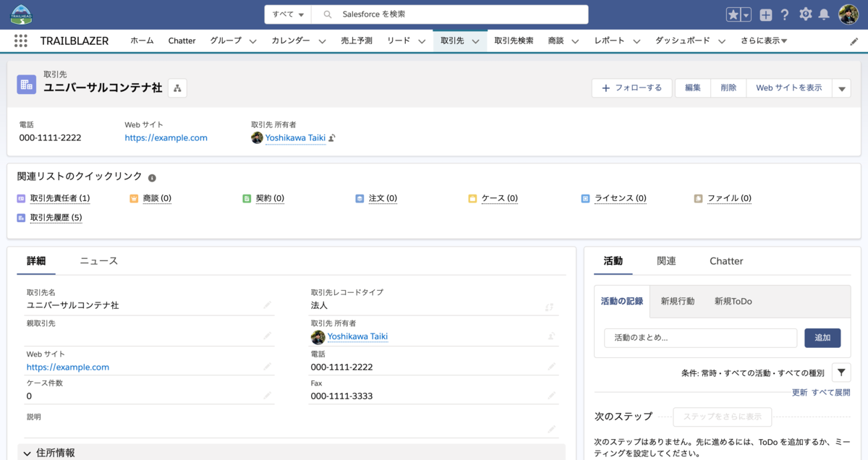Expand the グループ tab chevron
The image size is (868, 460).
[253, 41]
